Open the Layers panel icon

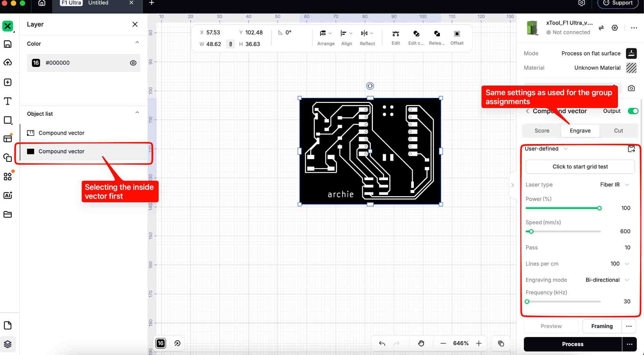coord(7,344)
